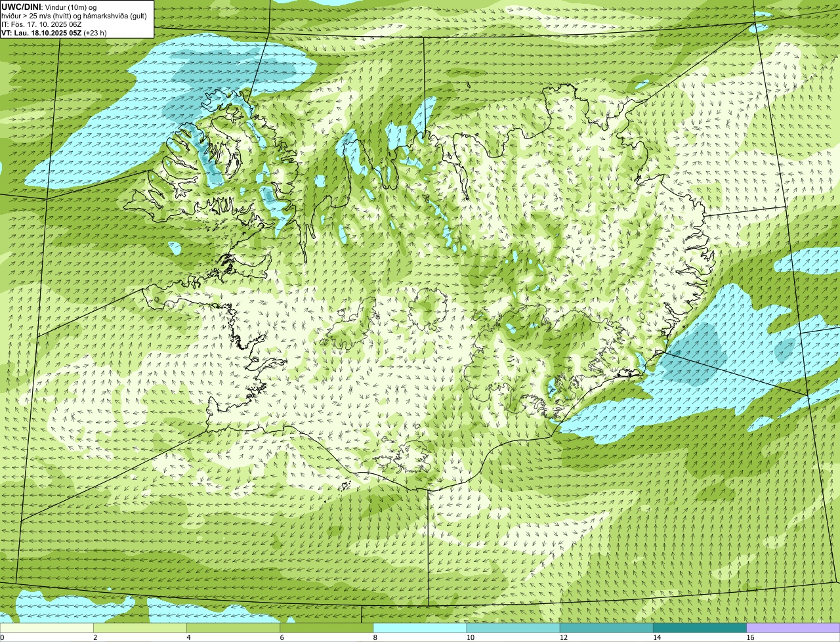Click the legend label "16"
Screen dimensions: 840x642
(750, 637)
